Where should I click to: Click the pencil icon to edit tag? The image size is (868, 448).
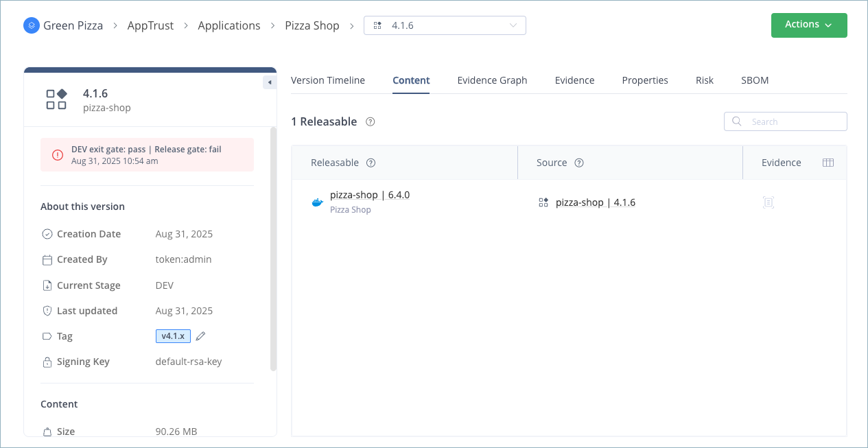click(x=200, y=336)
